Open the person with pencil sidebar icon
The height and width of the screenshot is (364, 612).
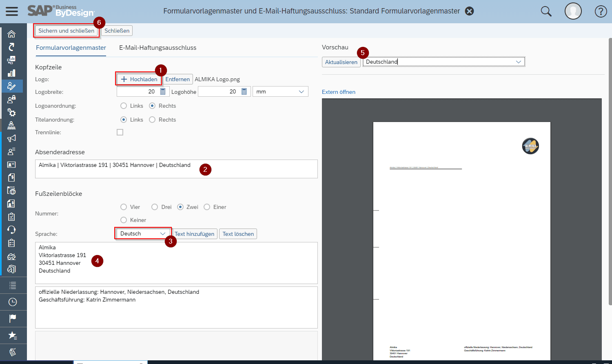pos(12,86)
